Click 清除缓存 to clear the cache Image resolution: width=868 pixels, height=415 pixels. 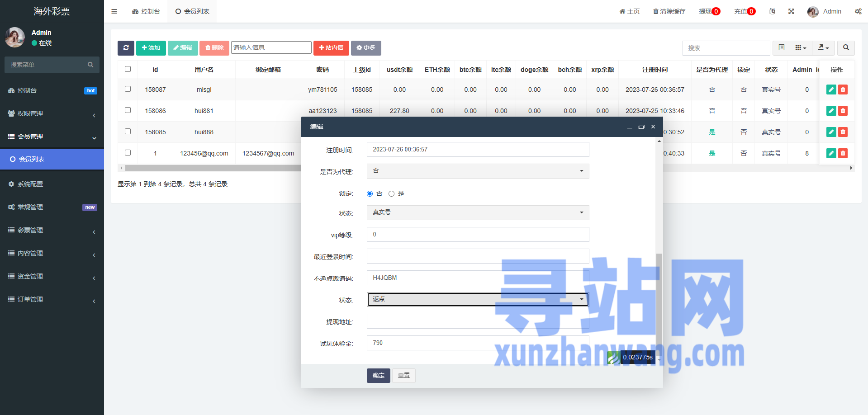[x=669, y=11]
